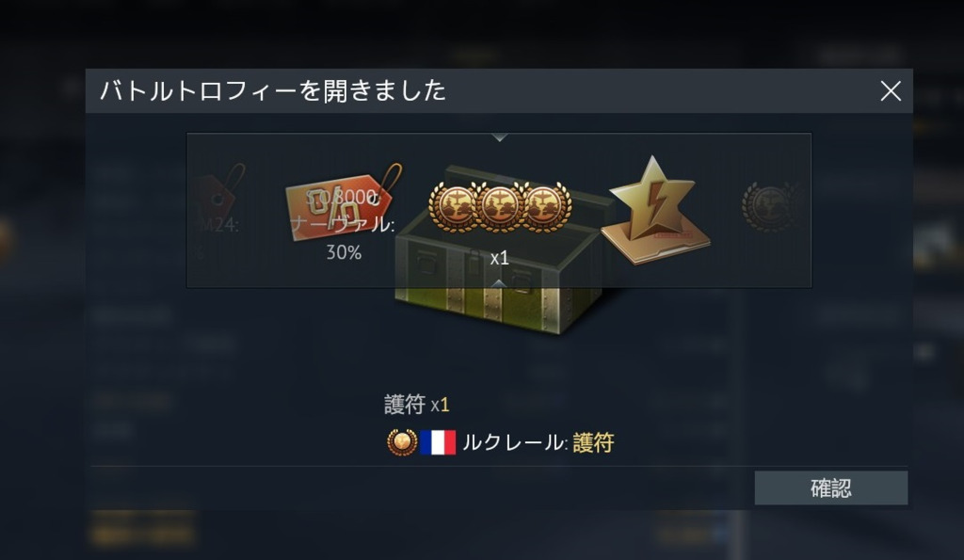Click the M24: label on the roulette's left edge
The width and height of the screenshot is (964, 560).
tap(218, 226)
